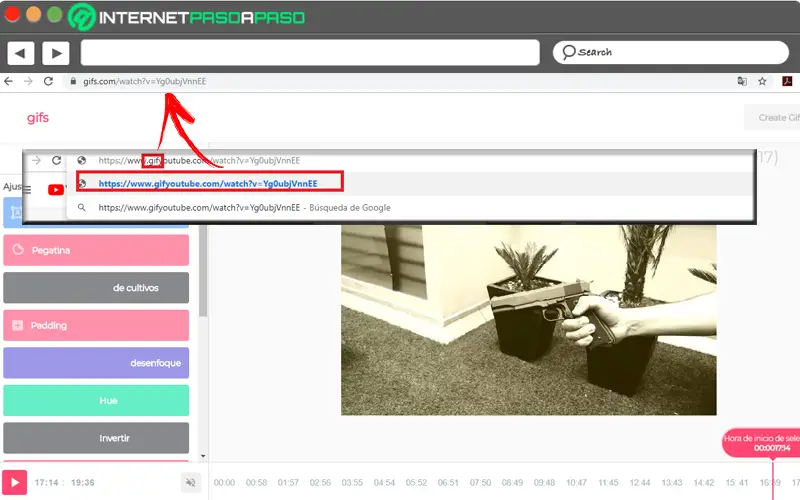Viewport: 800px width, 500px height.
Task: Click timeline at 10:47
Action: pos(577,483)
